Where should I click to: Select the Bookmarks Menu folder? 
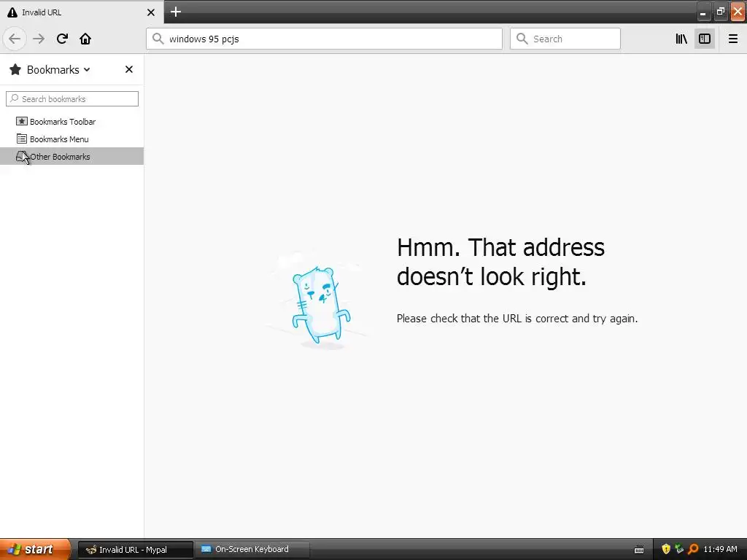[71, 139]
